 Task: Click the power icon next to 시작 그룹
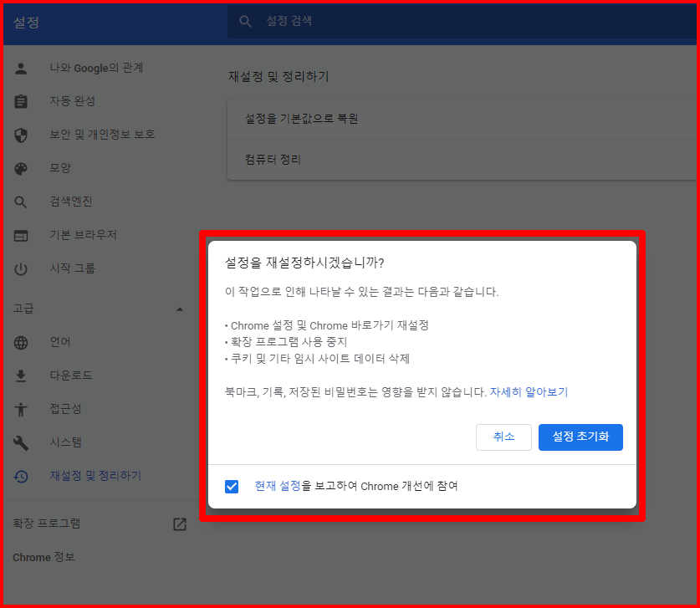21,268
